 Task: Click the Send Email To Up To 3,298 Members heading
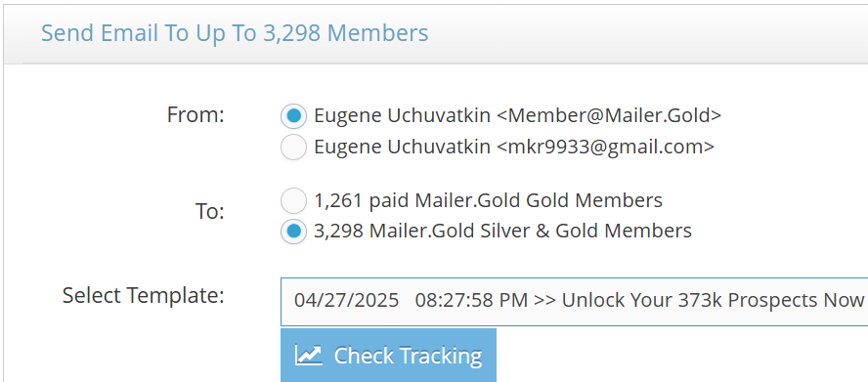tap(235, 33)
